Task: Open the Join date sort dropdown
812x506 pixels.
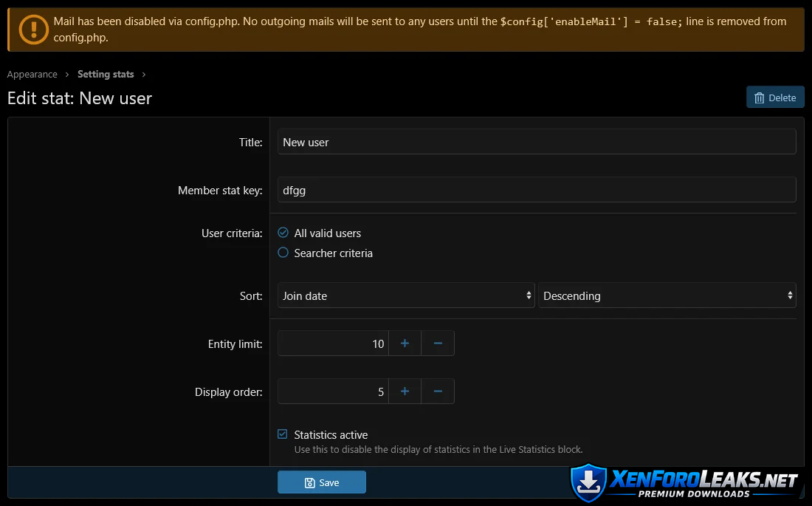Action: click(406, 295)
